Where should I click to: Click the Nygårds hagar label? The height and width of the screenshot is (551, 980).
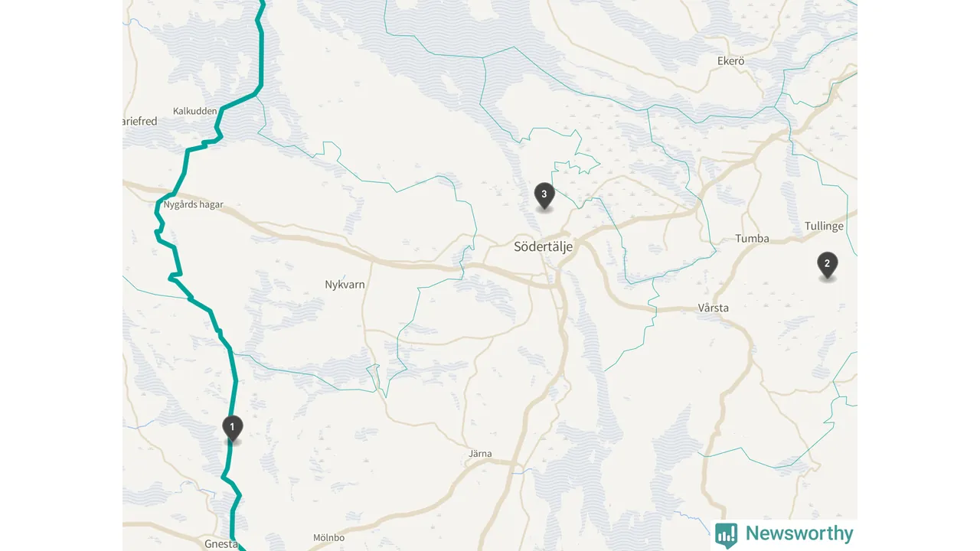(x=193, y=204)
